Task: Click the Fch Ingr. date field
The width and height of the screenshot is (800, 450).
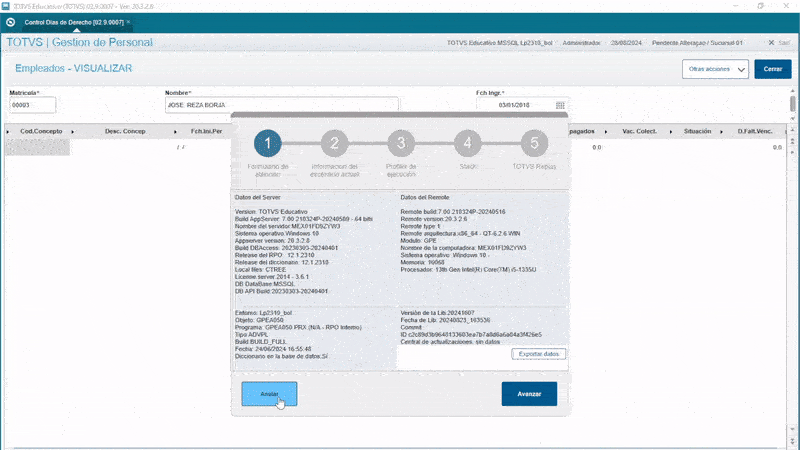Action: 515,105
